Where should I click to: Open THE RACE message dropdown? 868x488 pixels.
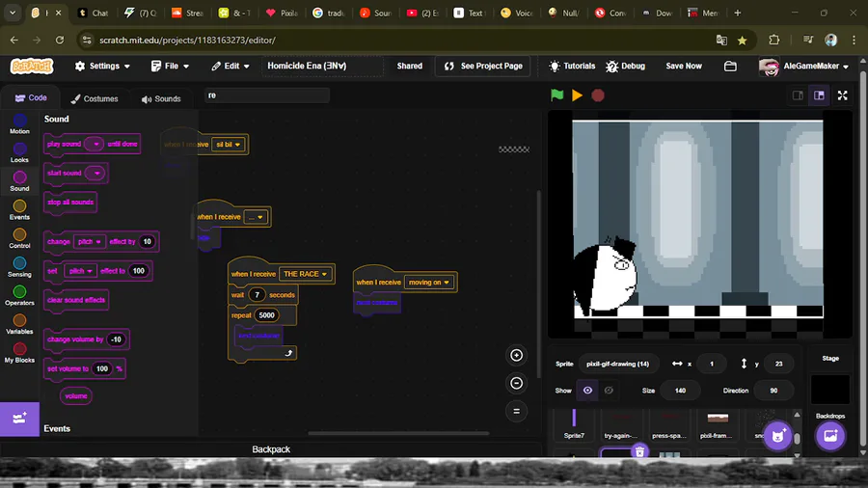[x=306, y=274]
